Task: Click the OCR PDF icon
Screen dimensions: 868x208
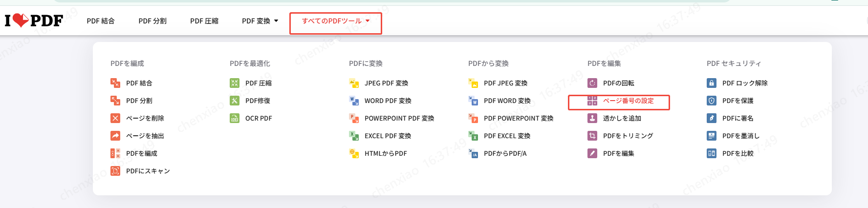Action: point(235,118)
